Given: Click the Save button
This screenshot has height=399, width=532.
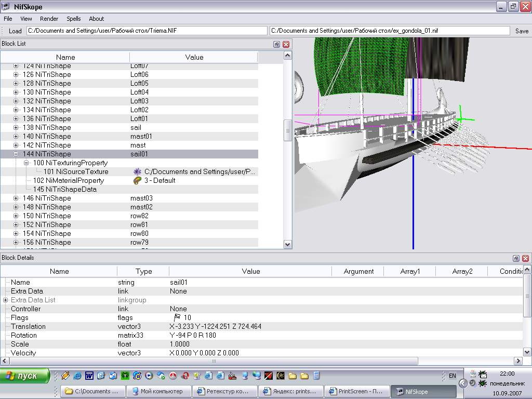Looking at the screenshot, I should [x=522, y=31].
